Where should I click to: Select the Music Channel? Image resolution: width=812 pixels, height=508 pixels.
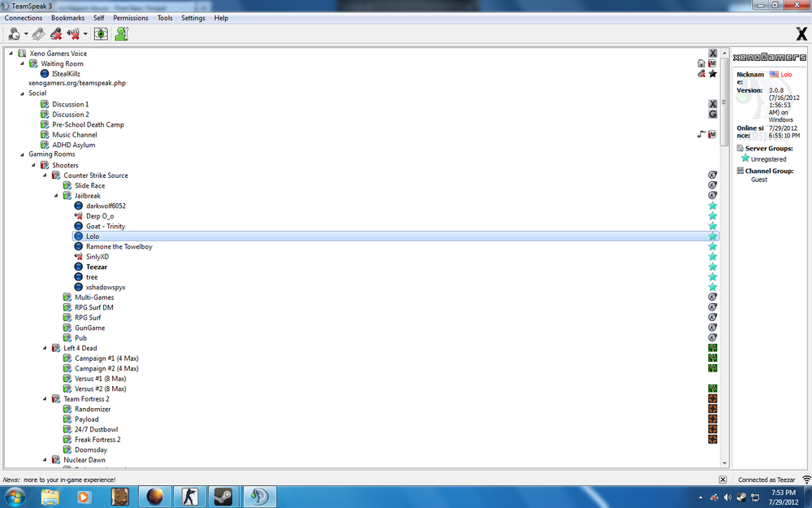75,135
